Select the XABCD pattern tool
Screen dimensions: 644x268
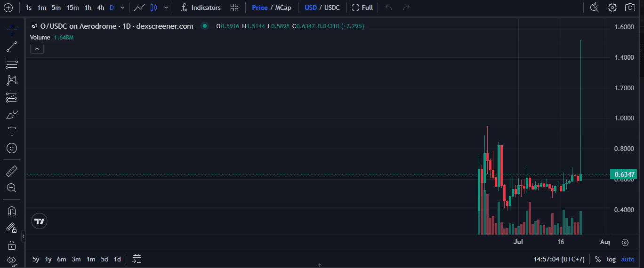12,80
